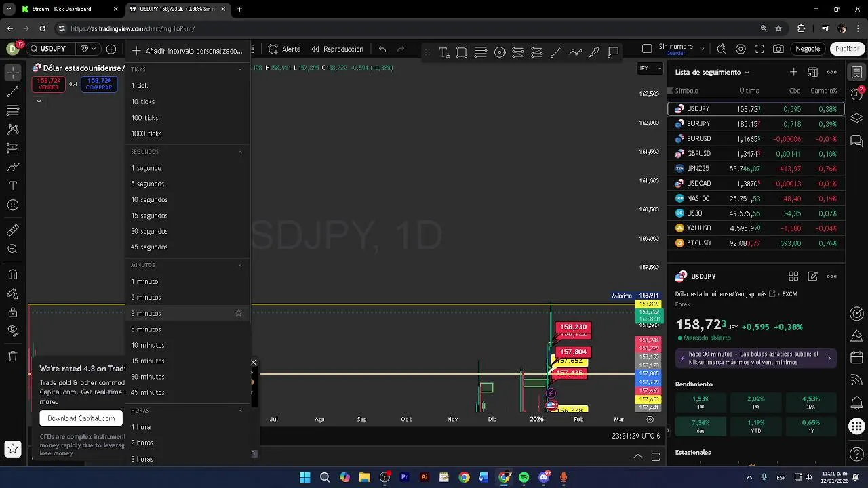This screenshot has height=488, width=868.
Task: Toggle magnet mode on left toolbar
Action: click(x=13, y=274)
